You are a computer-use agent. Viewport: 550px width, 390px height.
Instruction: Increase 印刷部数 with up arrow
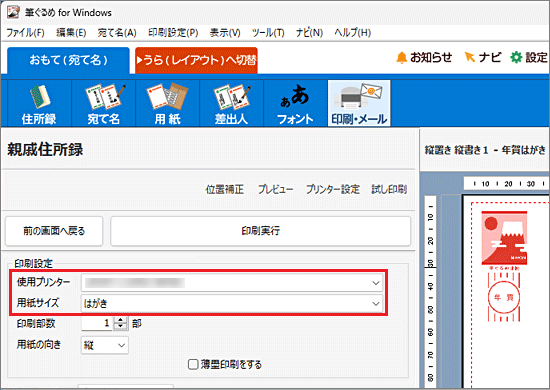tap(121, 320)
